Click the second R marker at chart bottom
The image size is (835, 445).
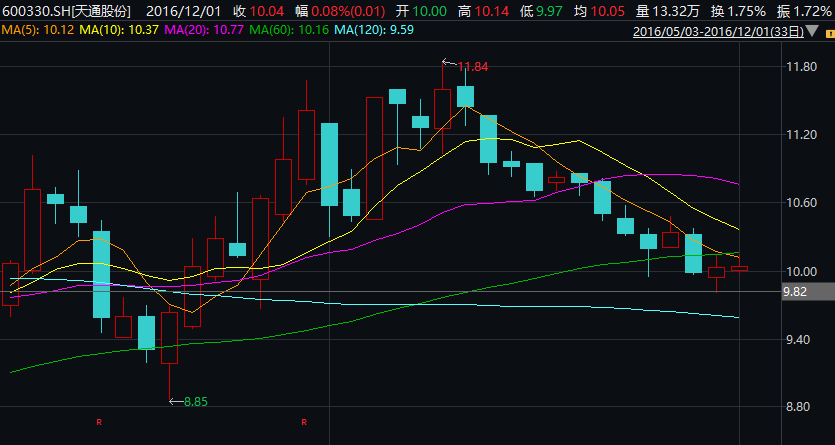coord(302,423)
